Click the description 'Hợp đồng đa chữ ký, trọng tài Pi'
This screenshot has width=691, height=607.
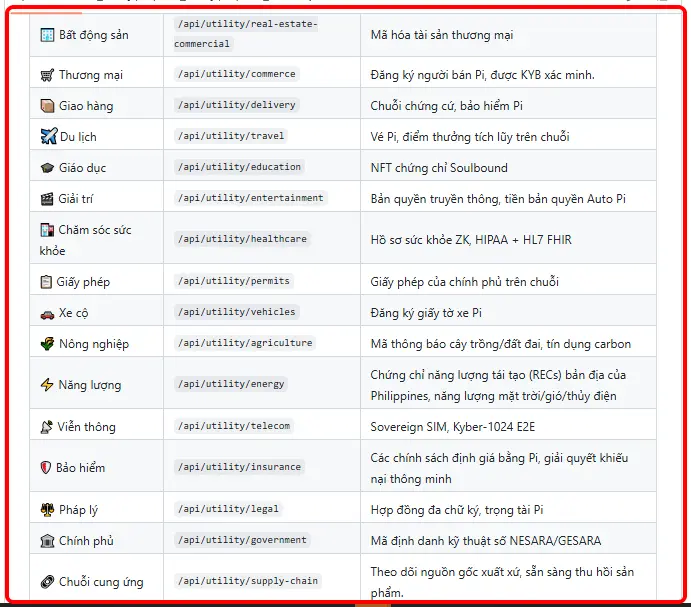click(x=457, y=510)
